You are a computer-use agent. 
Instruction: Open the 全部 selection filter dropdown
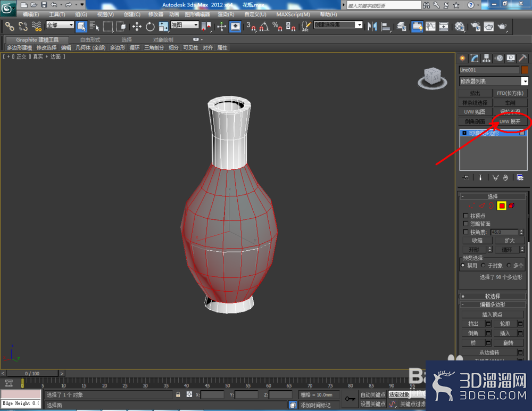tap(60, 25)
